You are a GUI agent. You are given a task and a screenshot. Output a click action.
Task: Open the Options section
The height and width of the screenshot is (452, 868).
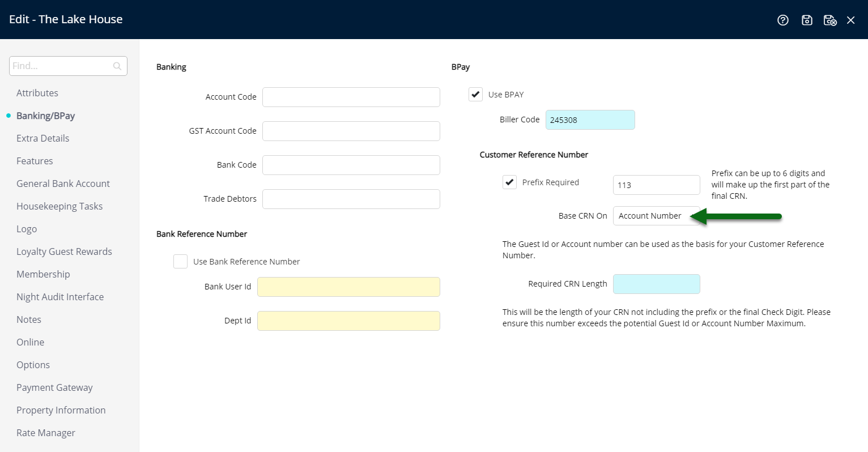(x=33, y=365)
